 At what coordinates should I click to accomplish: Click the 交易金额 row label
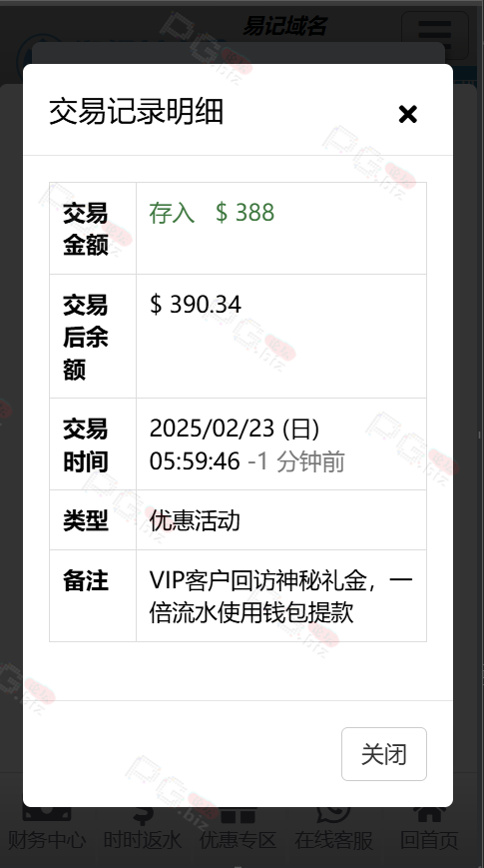85,229
